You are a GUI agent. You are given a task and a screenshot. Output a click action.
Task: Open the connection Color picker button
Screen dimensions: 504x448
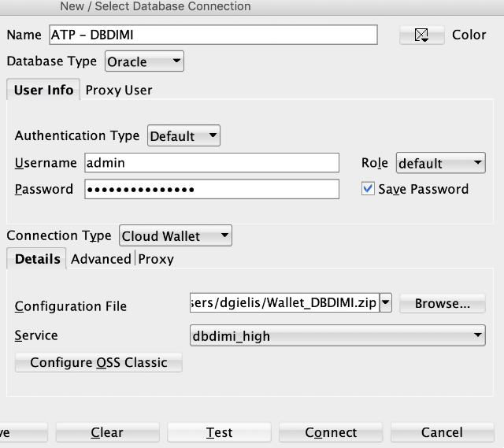(x=422, y=35)
